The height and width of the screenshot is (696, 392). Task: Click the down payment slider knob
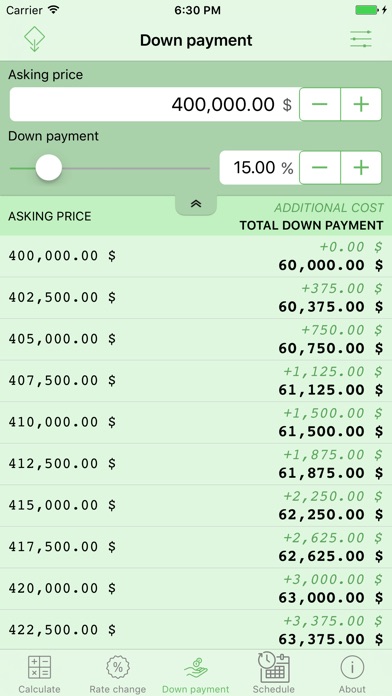coord(49,168)
